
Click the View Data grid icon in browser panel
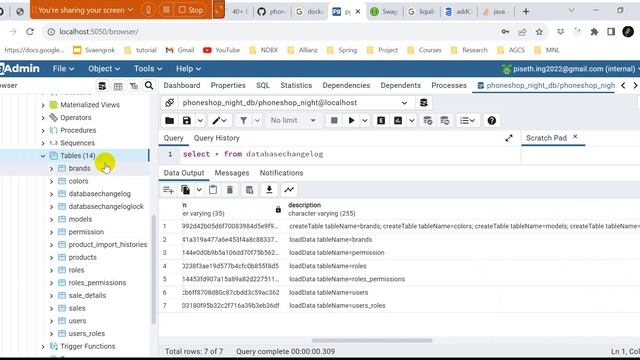[x=118, y=86]
